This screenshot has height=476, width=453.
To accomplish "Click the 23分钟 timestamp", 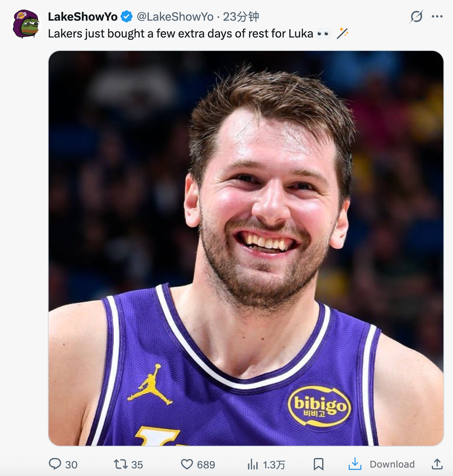I will [x=241, y=17].
